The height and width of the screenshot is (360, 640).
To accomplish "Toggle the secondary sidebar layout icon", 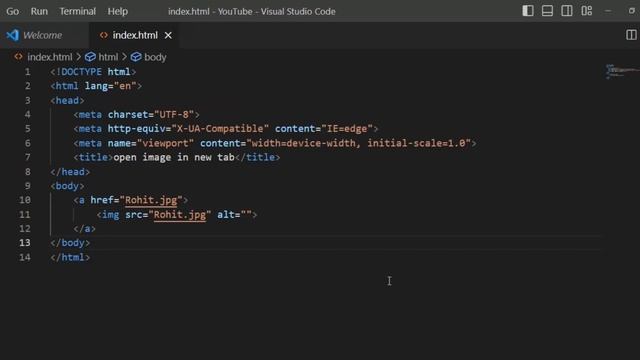I will 567,11.
